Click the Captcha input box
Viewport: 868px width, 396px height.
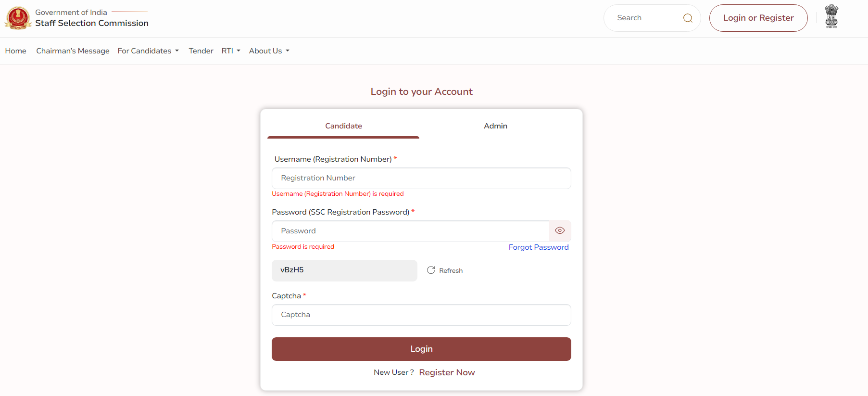pyautogui.click(x=421, y=315)
